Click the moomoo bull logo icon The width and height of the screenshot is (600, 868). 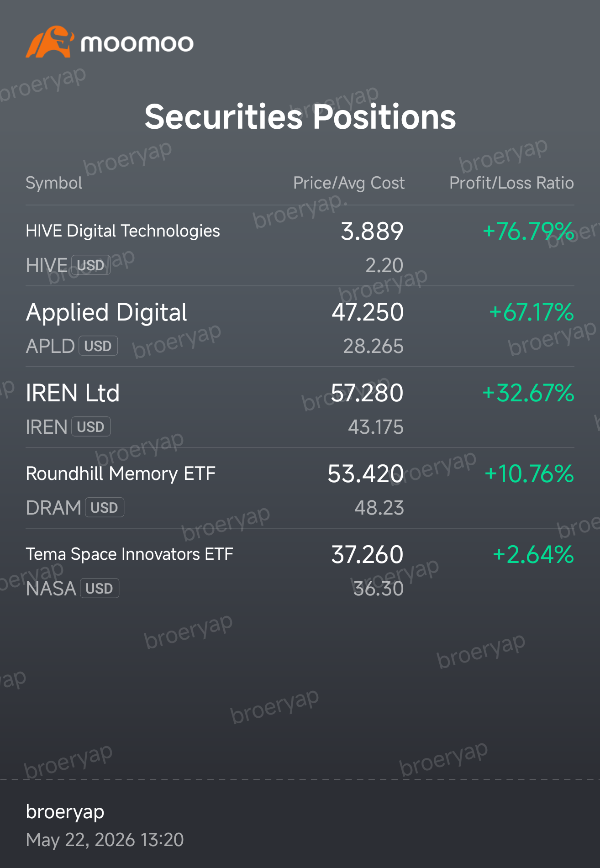coord(50,42)
